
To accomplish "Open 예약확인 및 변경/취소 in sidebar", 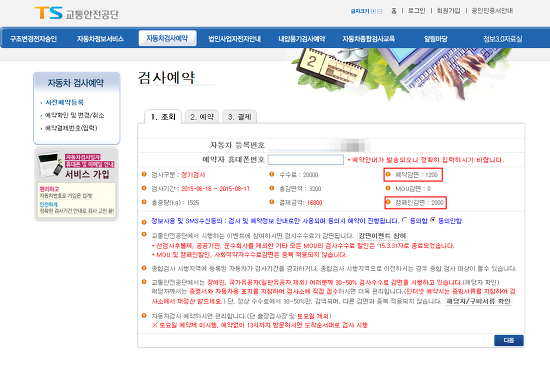I will point(75,115).
